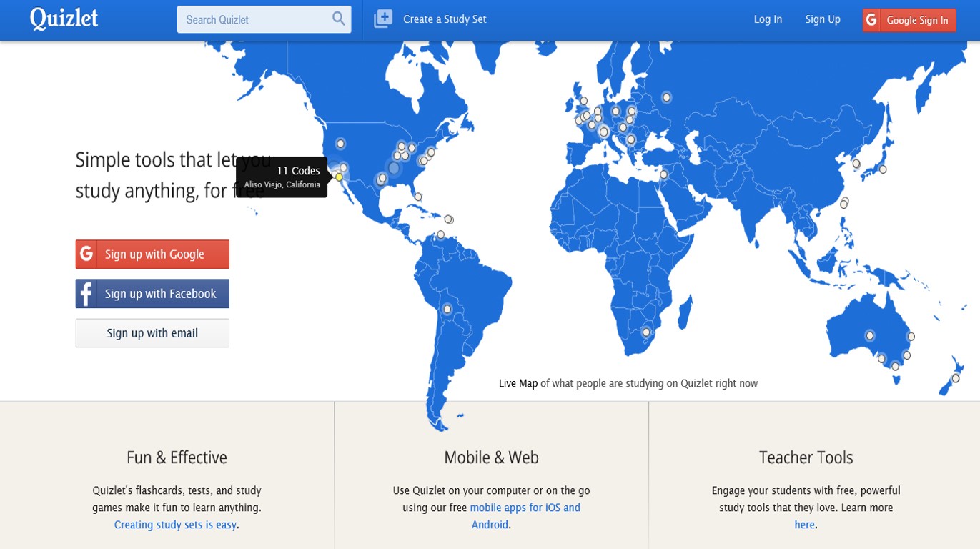Click 'Aliso Viejo, California' tooltip text
980x549 pixels.
282,184
